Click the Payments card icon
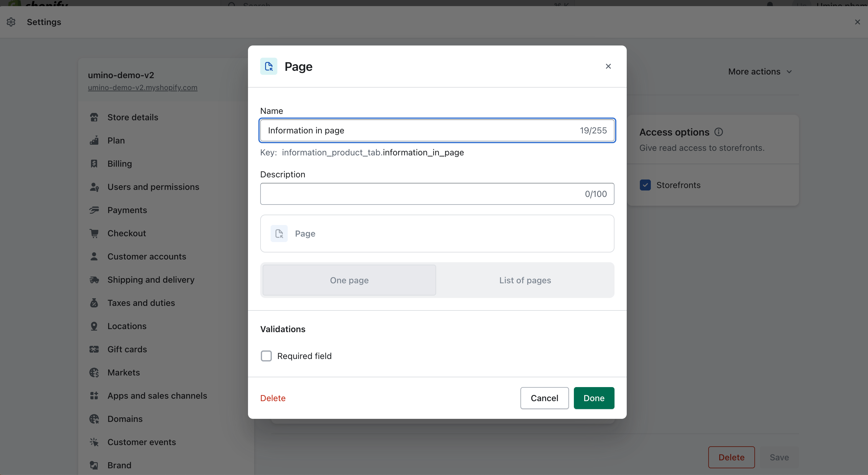This screenshot has width=868, height=475. [x=94, y=210]
